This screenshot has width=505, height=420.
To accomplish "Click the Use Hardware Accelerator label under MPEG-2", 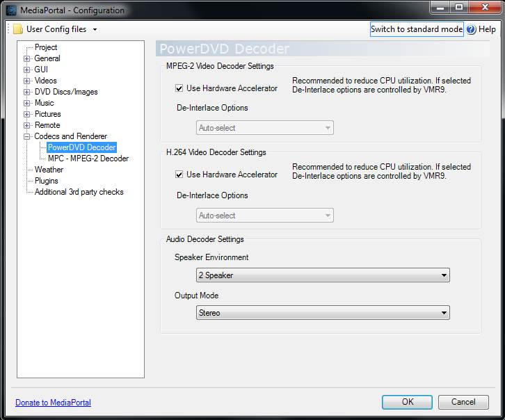I will [x=232, y=88].
